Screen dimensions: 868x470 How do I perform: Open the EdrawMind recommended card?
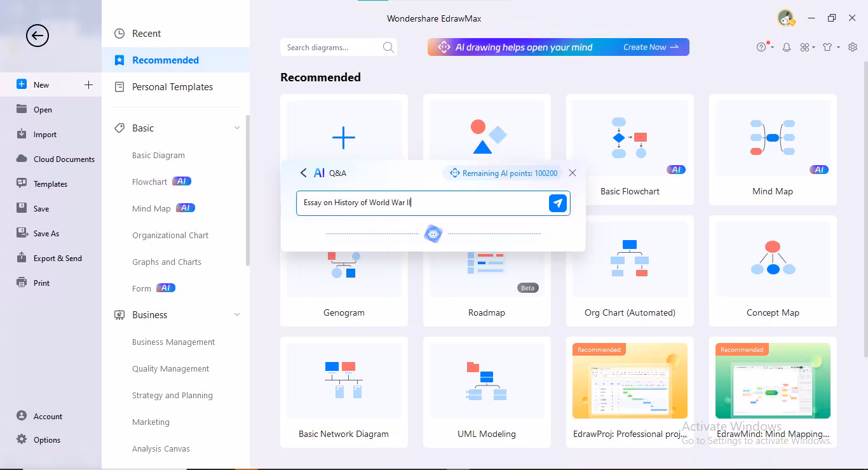coord(773,393)
